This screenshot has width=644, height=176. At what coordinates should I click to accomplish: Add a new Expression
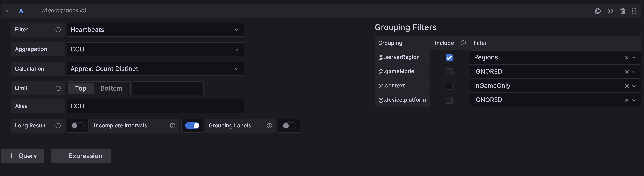point(81,156)
